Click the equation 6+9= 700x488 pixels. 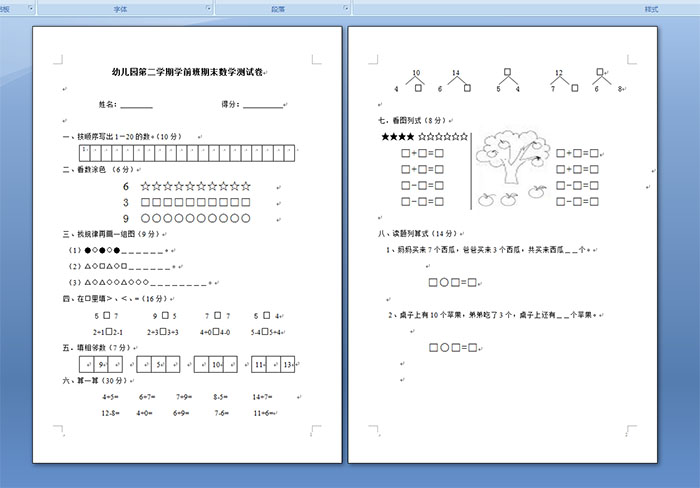[181, 413]
